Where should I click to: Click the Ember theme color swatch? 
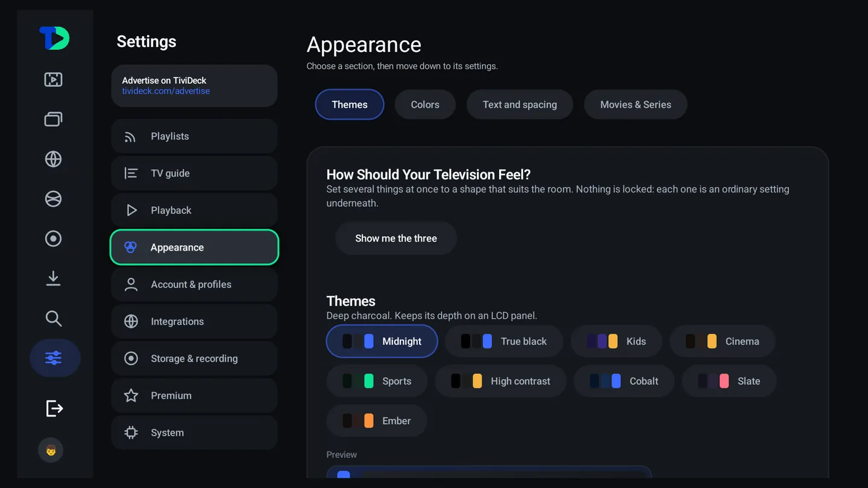point(358,421)
